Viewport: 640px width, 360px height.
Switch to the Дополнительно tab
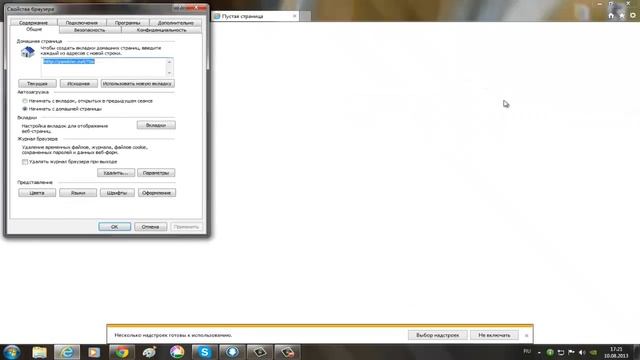176,23
